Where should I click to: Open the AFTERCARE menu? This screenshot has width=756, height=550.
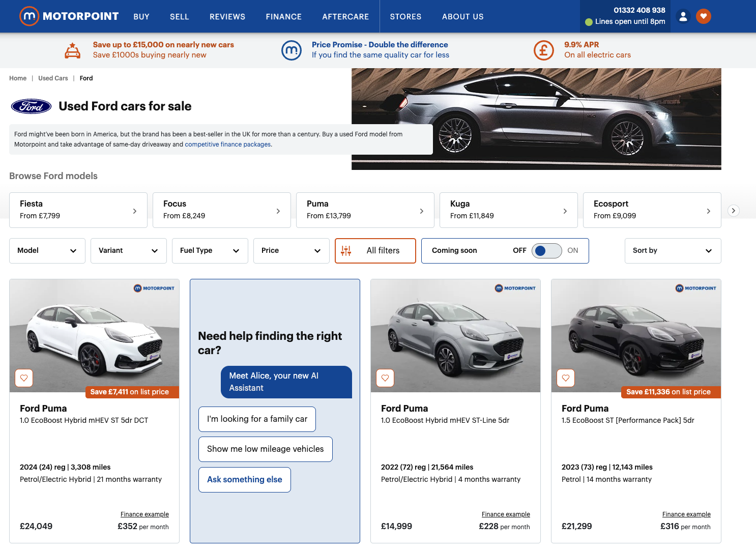pyautogui.click(x=345, y=17)
